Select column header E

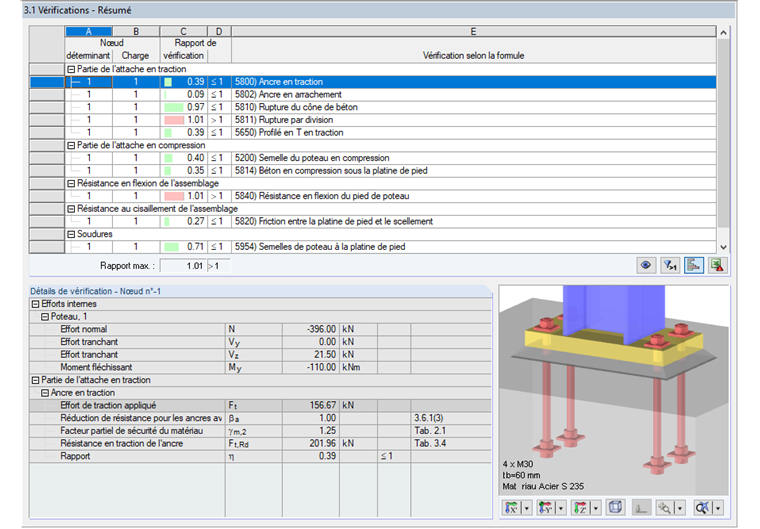[474, 32]
